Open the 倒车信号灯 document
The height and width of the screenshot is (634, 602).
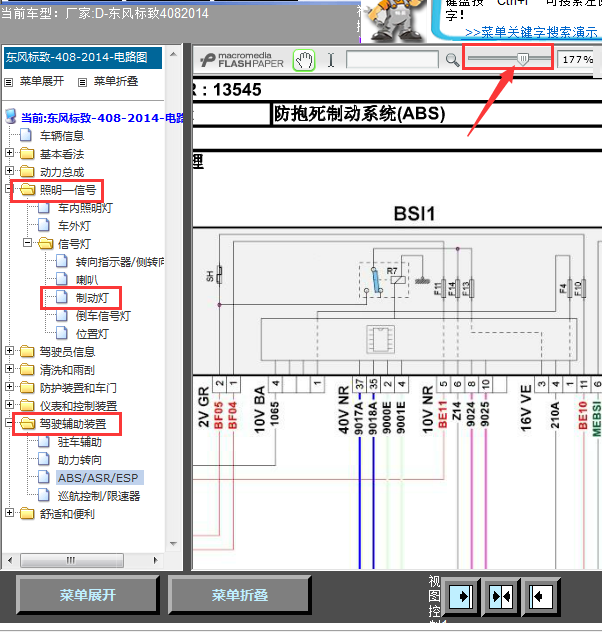[103, 316]
